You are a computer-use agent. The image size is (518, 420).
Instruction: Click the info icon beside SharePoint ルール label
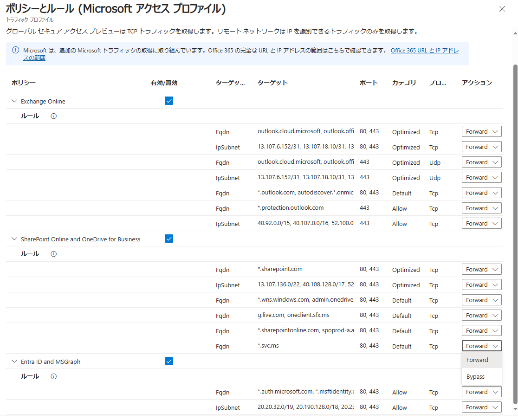(53, 254)
